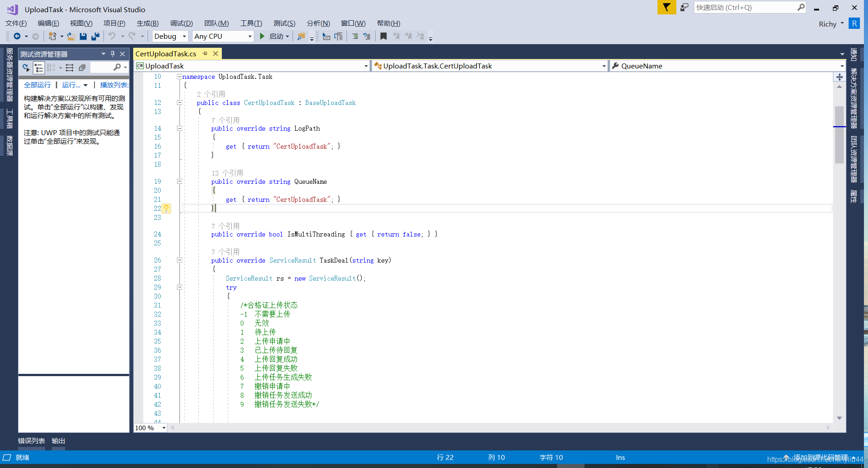Click the quick launch search magnifier

click(x=801, y=7)
